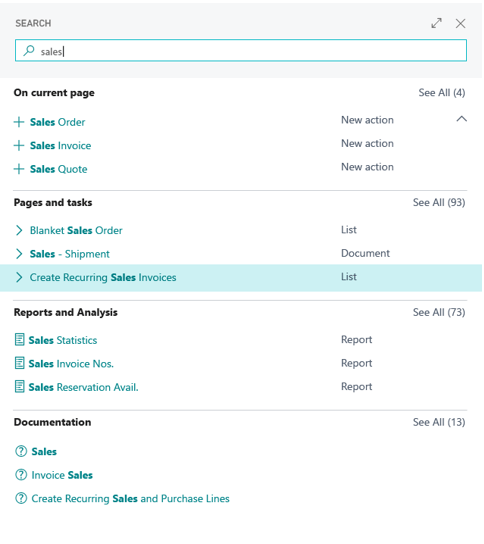Image resolution: width=484 pixels, height=544 pixels.
Task: Click into the search text field
Action: [x=241, y=51]
